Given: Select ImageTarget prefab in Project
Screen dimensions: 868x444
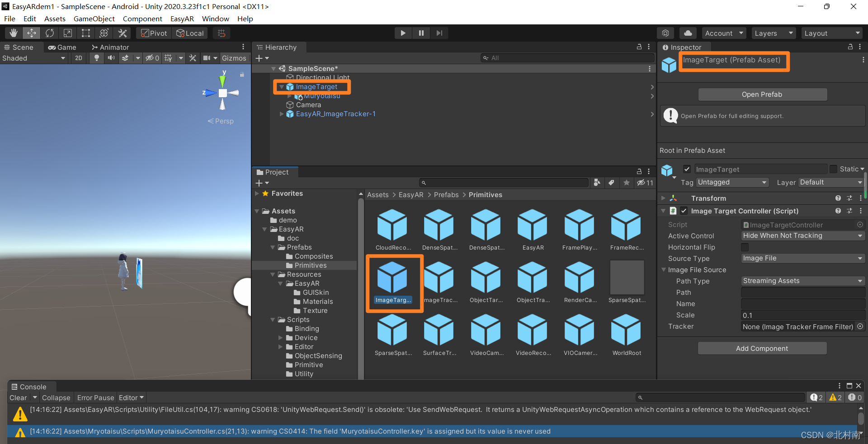Looking at the screenshot, I should tap(393, 283).
